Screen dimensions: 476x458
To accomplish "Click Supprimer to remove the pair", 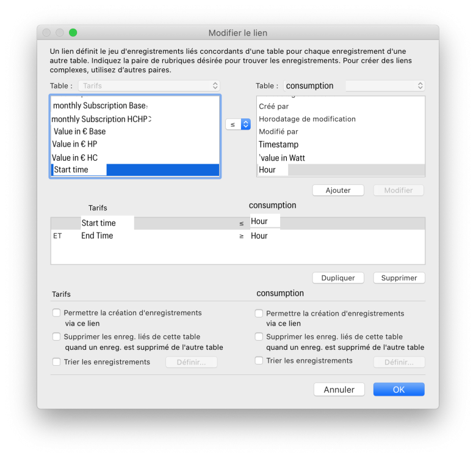I will (399, 278).
